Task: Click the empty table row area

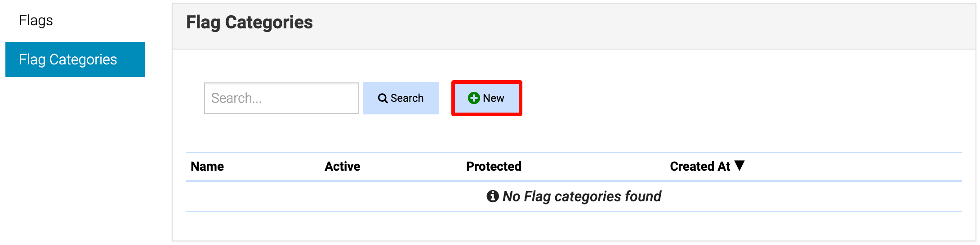Action: (x=574, y=197)
